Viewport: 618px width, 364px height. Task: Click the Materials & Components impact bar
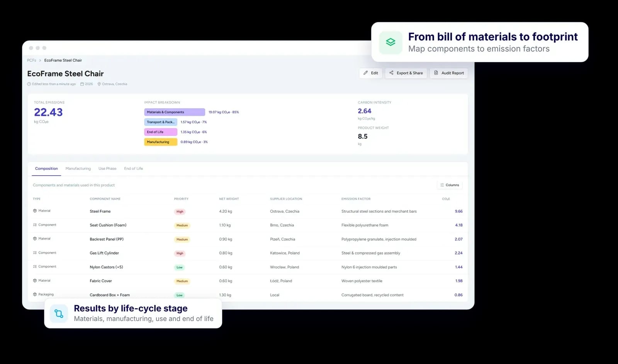tap(175, 112)
